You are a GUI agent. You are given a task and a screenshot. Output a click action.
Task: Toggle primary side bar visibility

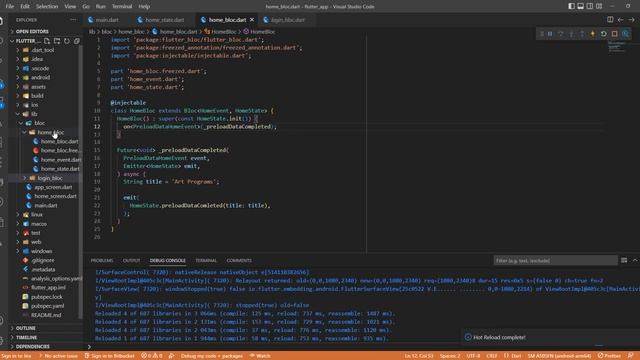[x=571, y=6]
